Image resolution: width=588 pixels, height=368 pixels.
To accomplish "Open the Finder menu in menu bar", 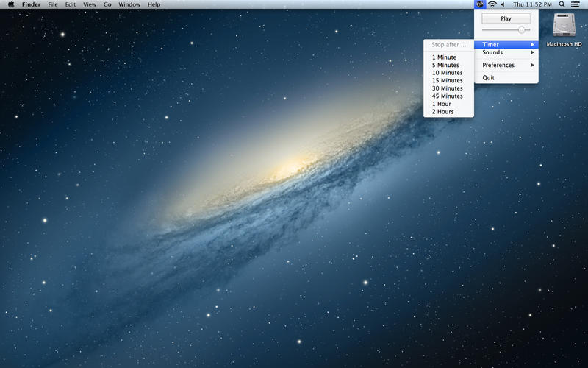I will (31, 4).
